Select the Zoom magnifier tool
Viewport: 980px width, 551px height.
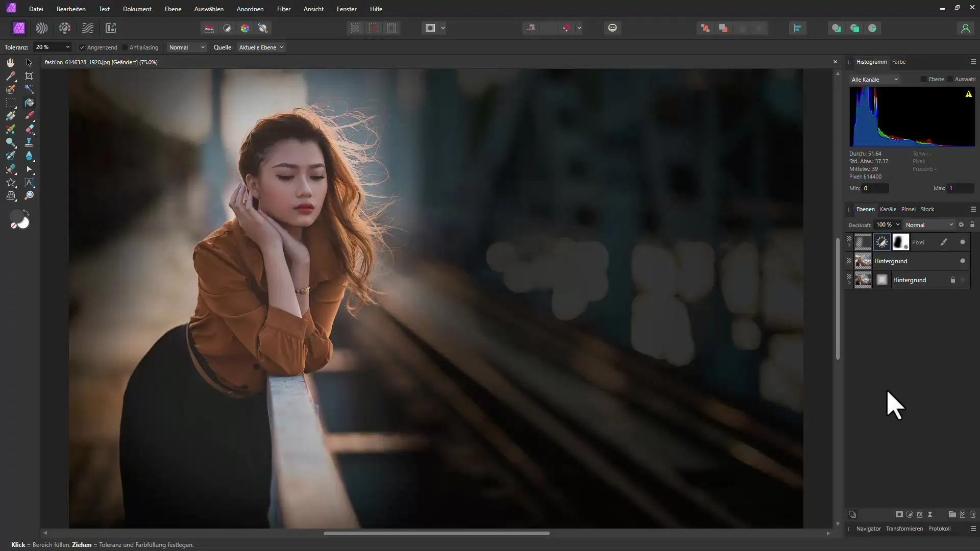29,195
